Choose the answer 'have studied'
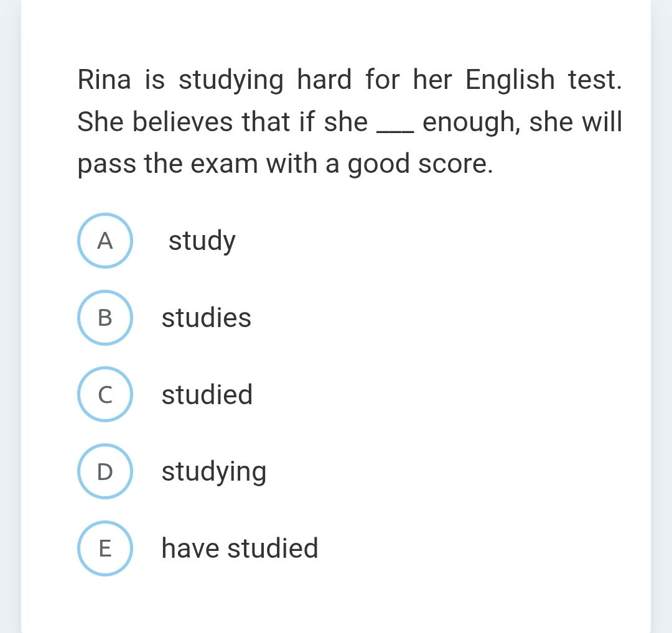 pos(239,548)
